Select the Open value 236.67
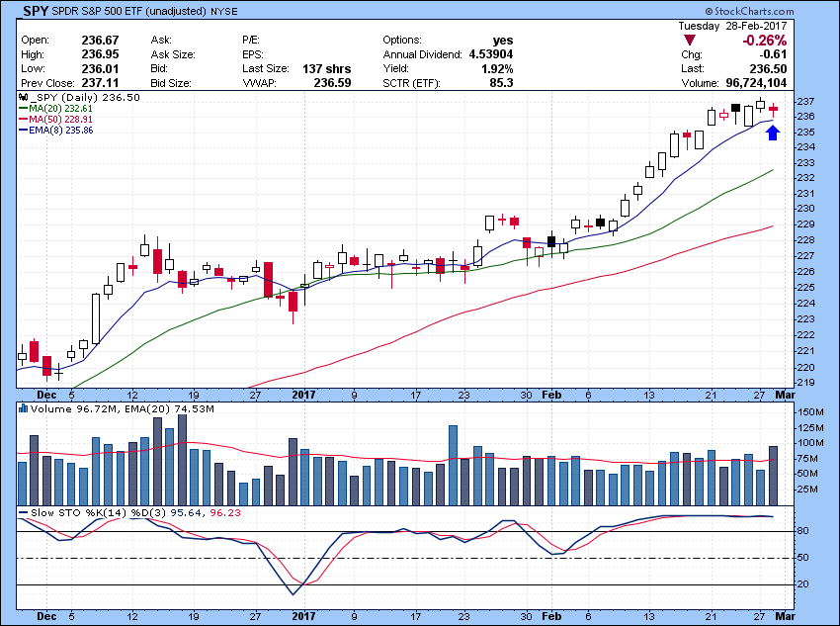The height and width of the screenshot is (626, 840). point(100,41)
